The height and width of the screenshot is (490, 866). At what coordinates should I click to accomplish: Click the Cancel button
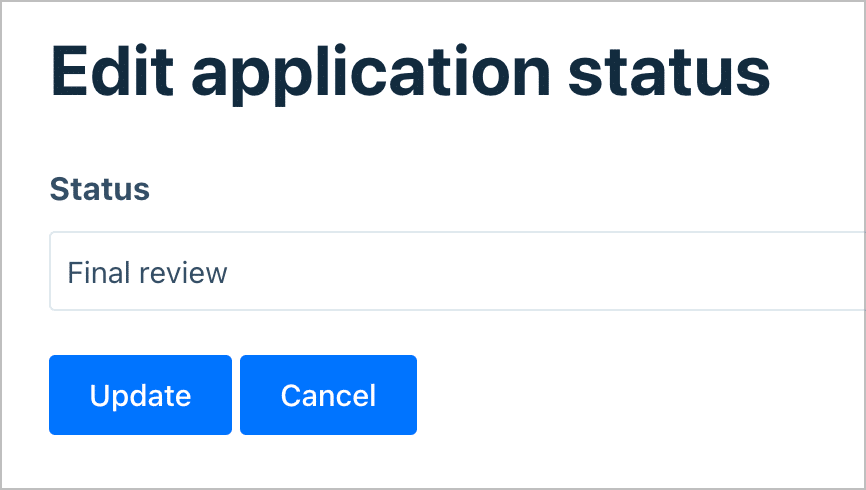[x=328, y=395]
